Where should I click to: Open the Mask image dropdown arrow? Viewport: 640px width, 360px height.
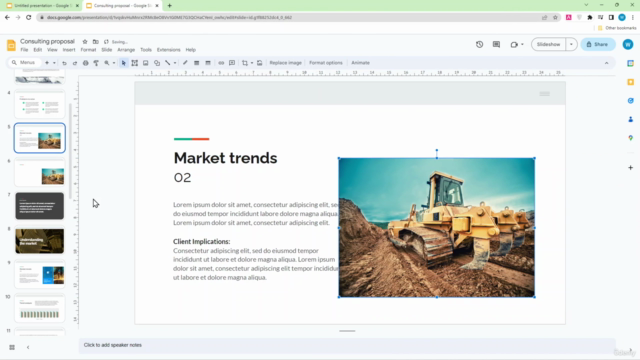tap(252, 63)
